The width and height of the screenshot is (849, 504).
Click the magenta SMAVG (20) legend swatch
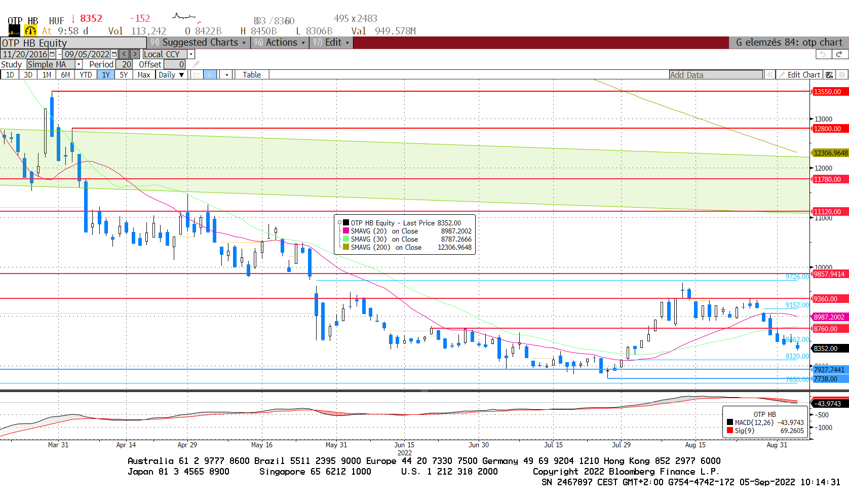pos(346,231)
